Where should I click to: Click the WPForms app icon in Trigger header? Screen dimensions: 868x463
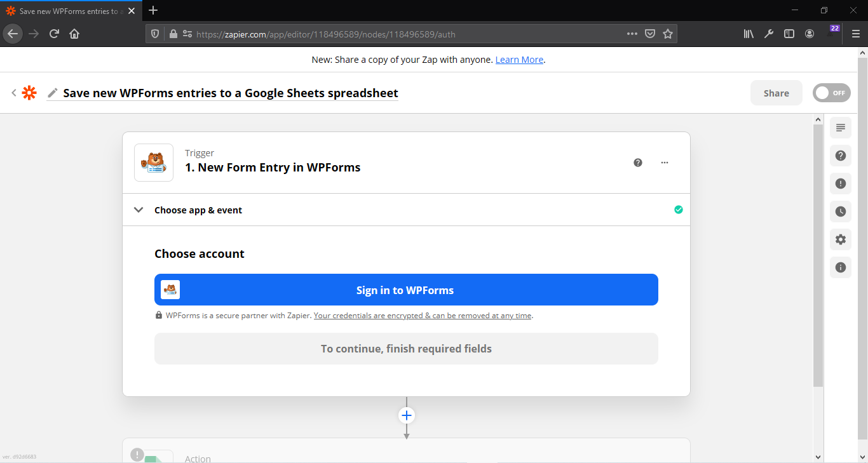154,163
